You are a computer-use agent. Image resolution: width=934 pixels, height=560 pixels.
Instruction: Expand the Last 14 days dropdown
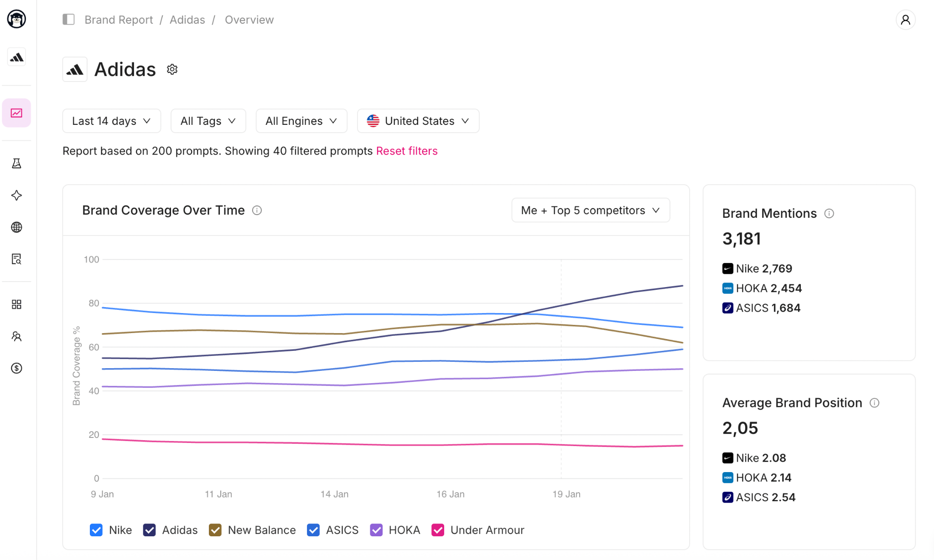click(x=111, y=121)
